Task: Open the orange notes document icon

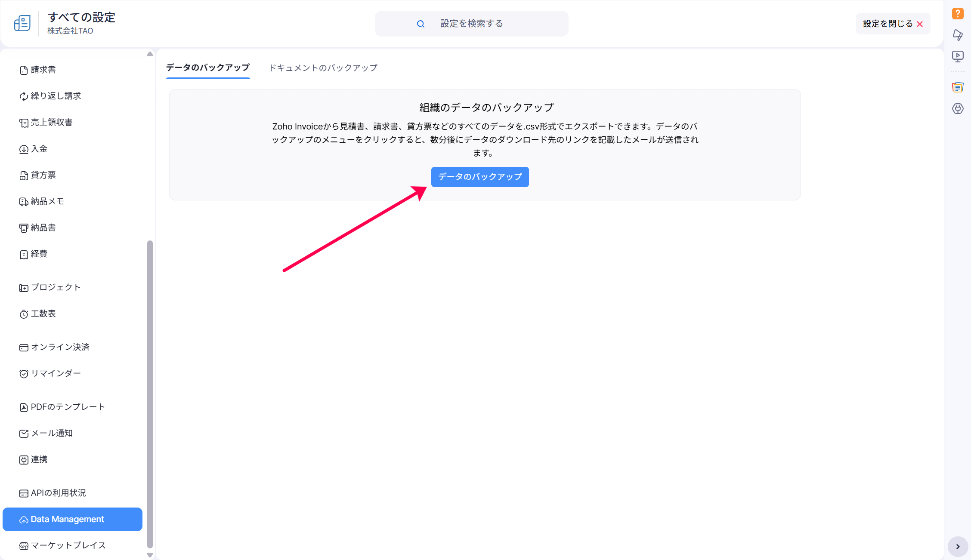Action: (957, 87)
